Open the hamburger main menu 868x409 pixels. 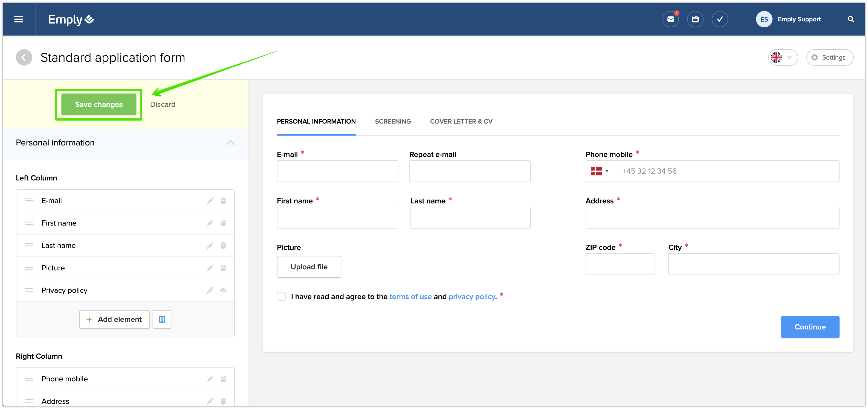point(19,19)
